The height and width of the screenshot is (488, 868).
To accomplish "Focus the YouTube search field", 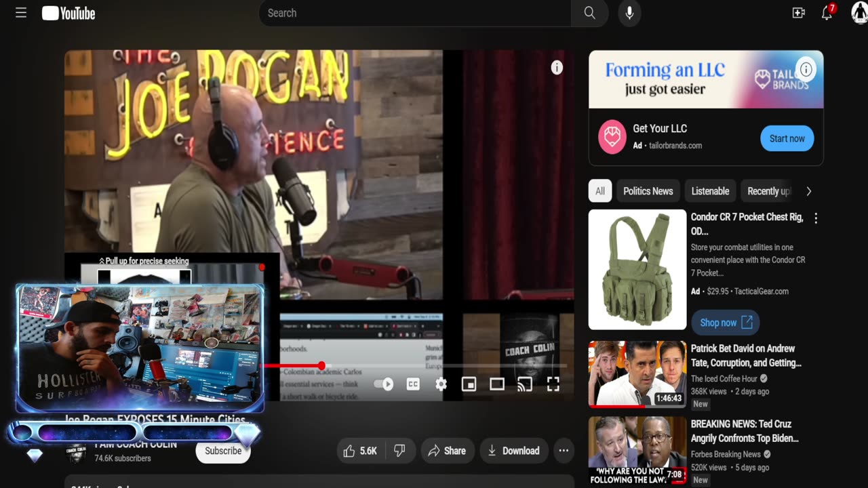I will coord(415,13).
